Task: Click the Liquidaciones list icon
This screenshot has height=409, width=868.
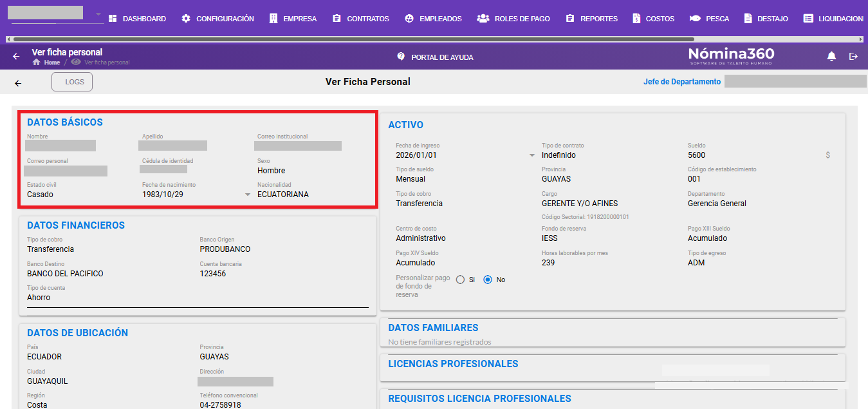Action: point(808,19)
